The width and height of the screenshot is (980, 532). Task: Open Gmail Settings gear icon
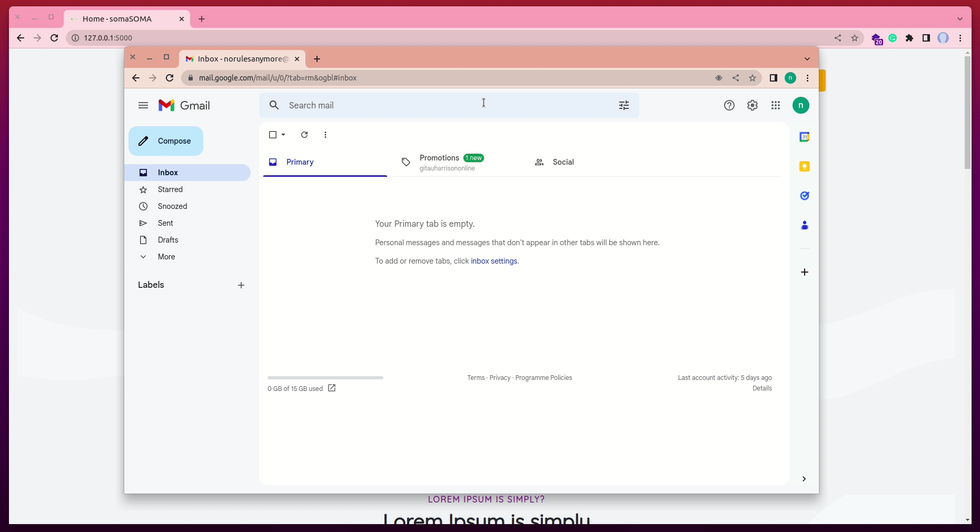pos(753,105)
